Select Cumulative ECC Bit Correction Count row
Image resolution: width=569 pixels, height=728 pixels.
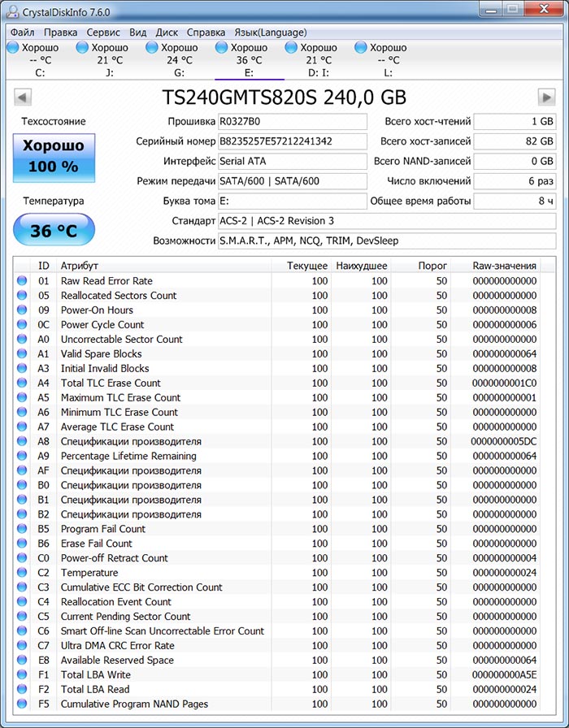[277, 587]
